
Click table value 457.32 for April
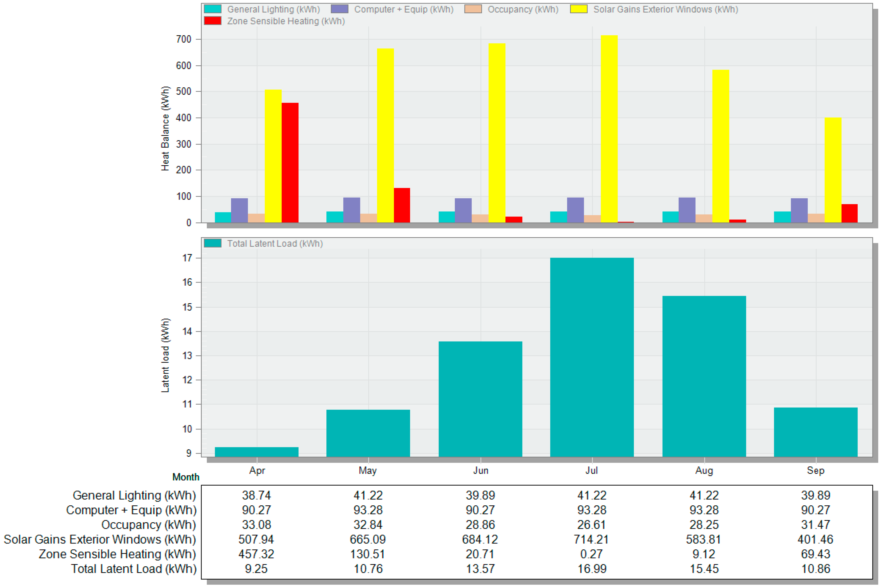point(256,554)
